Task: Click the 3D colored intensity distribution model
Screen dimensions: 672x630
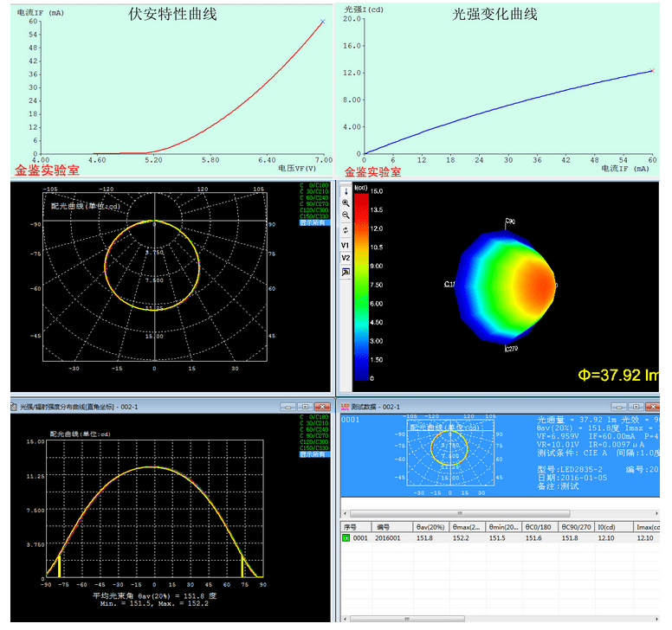Action: (506, 286)
